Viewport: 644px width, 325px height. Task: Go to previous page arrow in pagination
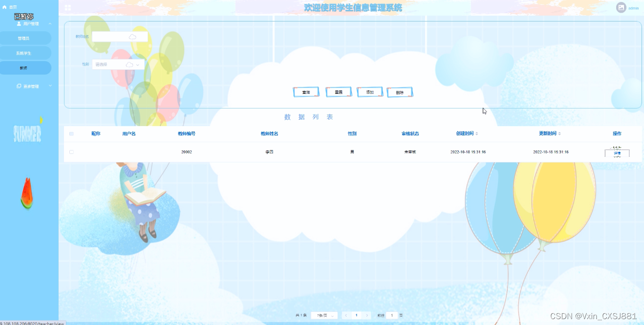[x=346, y=315]
